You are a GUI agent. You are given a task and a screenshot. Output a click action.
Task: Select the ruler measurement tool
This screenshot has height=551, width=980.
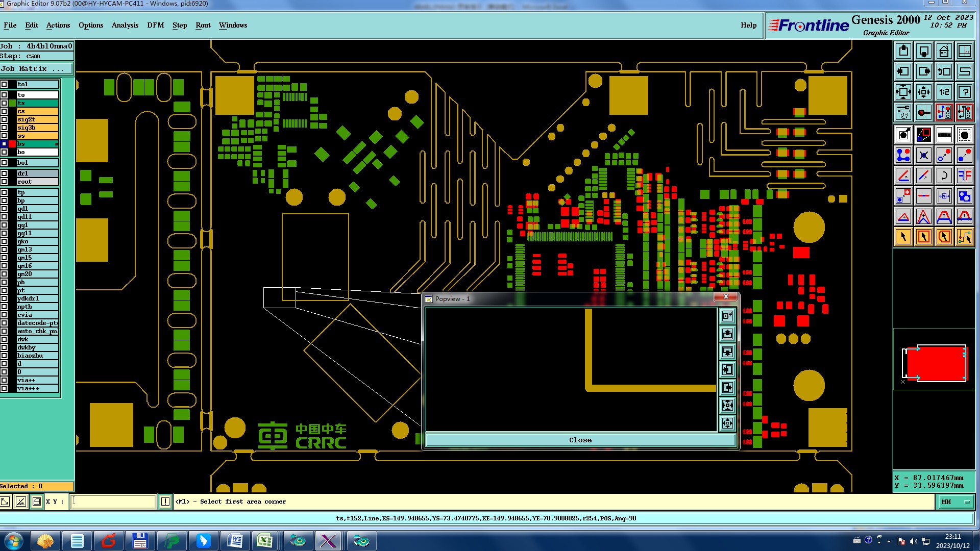tap(944, 135)
